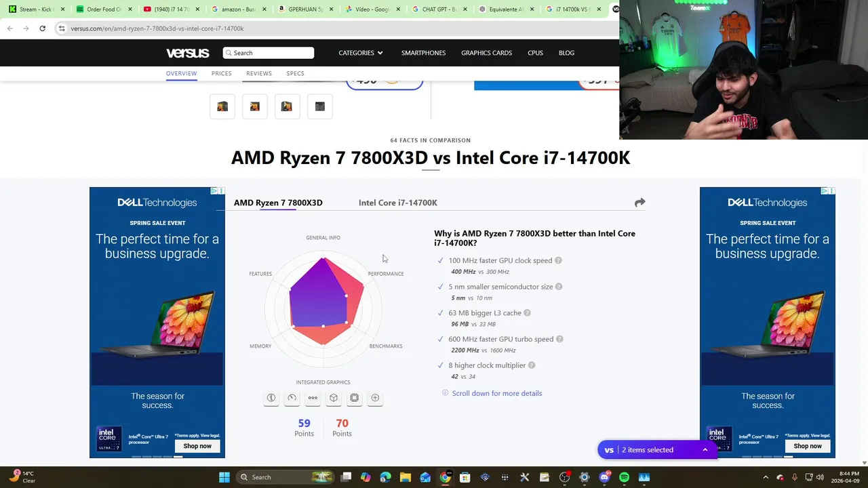This screenshot has height=488, width=868.
Task: Click Shop now in right Dell ad
Action: pyautogui.click(x=808, y=446)
